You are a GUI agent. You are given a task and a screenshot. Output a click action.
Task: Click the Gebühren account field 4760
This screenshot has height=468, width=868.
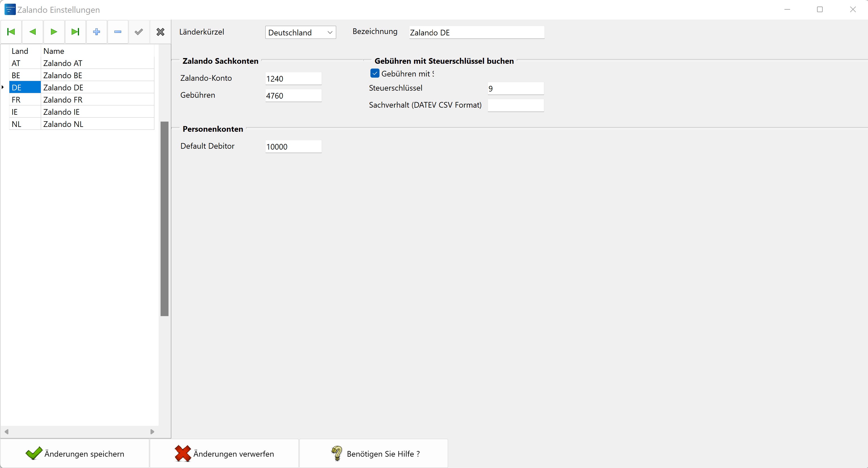[293, 95]
